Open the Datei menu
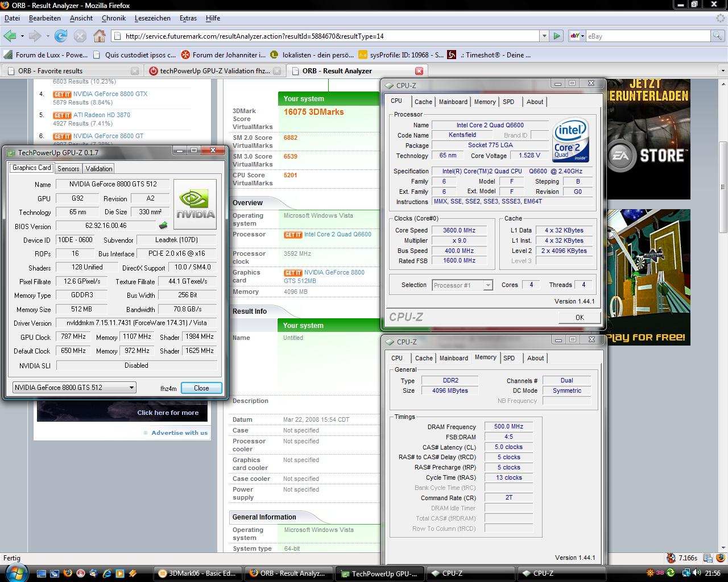Screen dimensions: 728x582 [x=12, y=18]
